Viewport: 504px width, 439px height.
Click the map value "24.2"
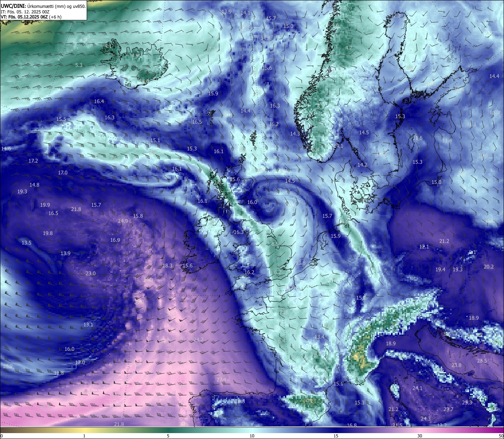(199, 339)
